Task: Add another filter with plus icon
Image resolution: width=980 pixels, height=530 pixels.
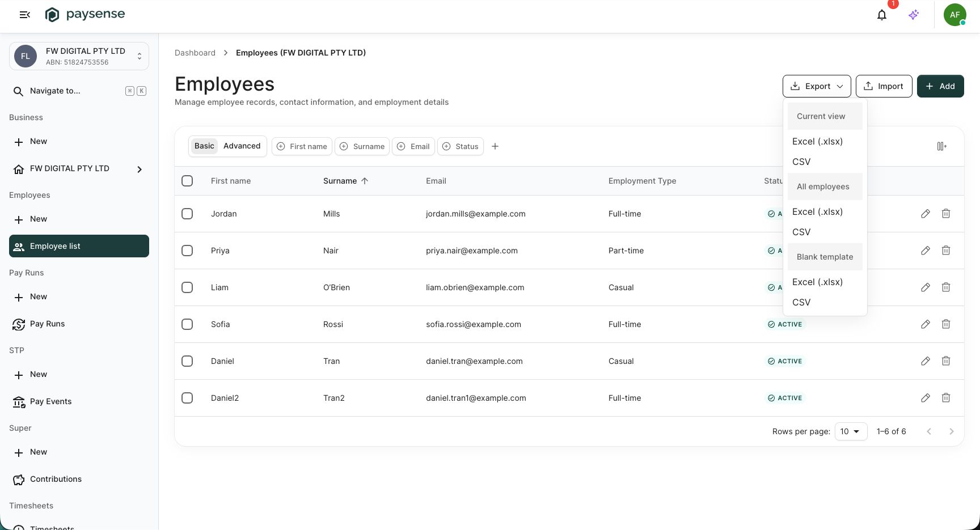Action: pos(495,146)
